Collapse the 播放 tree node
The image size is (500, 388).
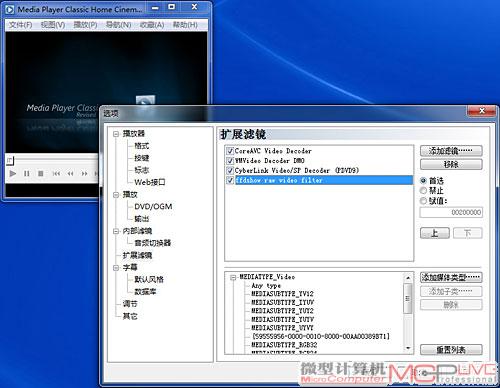tap(116, 195)
